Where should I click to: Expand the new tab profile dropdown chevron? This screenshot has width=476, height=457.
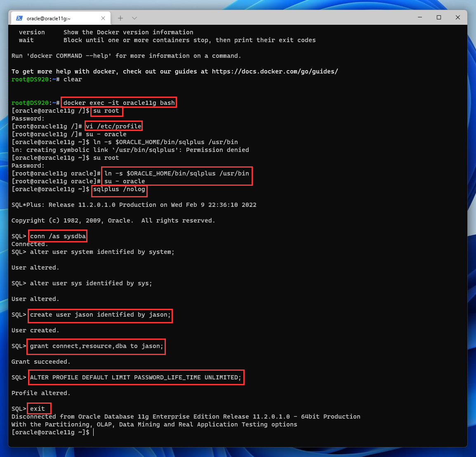(x=134, y=18)
